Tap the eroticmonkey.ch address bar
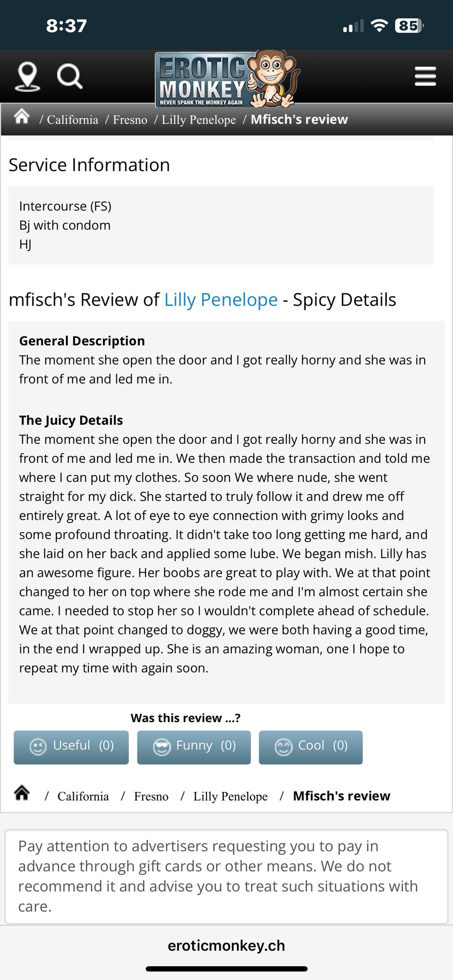This screenshot has height=980, width=453. click(x=226, y=945)
